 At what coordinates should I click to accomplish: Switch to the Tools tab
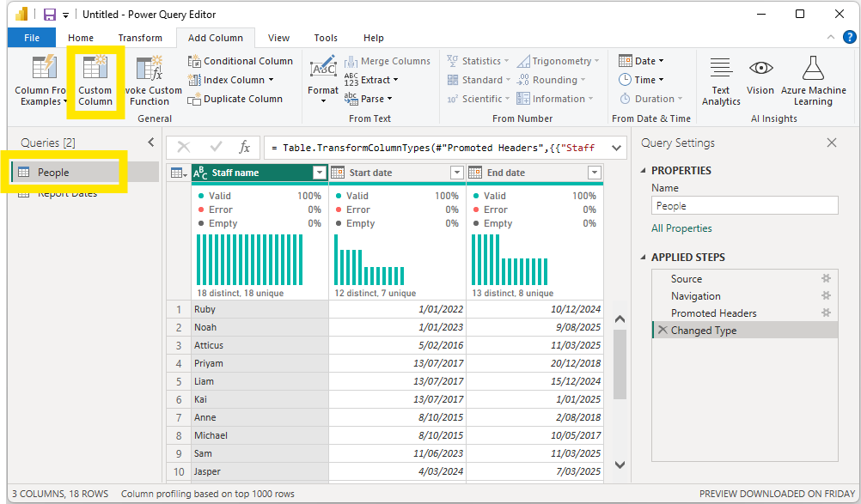(326, 38)
